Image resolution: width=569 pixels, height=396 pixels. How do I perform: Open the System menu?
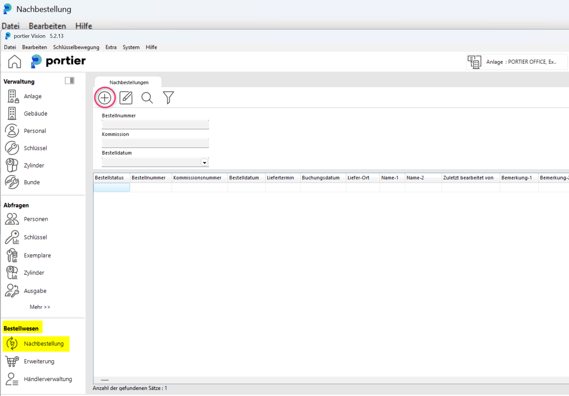pyautogui.click(x=131, y=47)
